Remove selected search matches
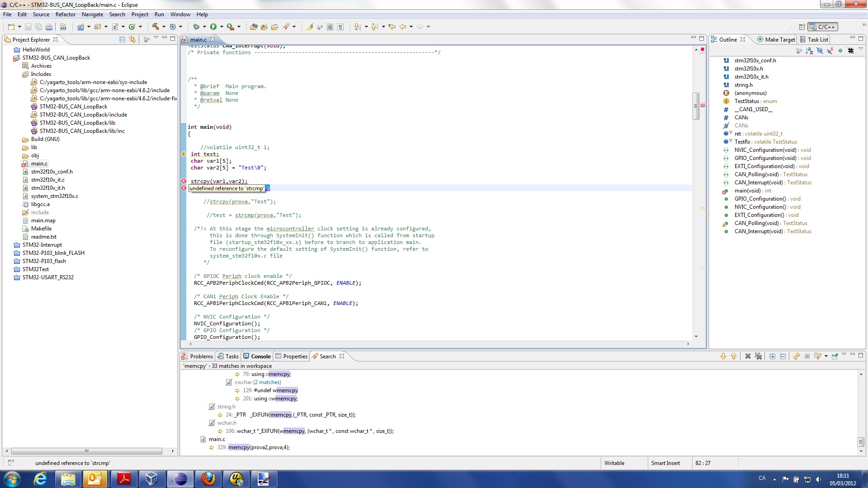 [x=748, y=356]
